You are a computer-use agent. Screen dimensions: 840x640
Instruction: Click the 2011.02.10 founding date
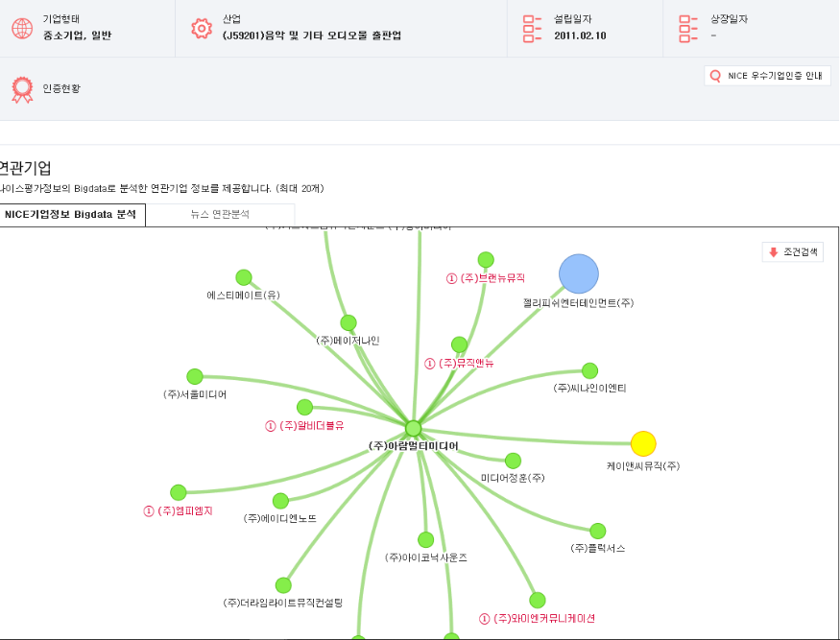[x=580, y=36]
